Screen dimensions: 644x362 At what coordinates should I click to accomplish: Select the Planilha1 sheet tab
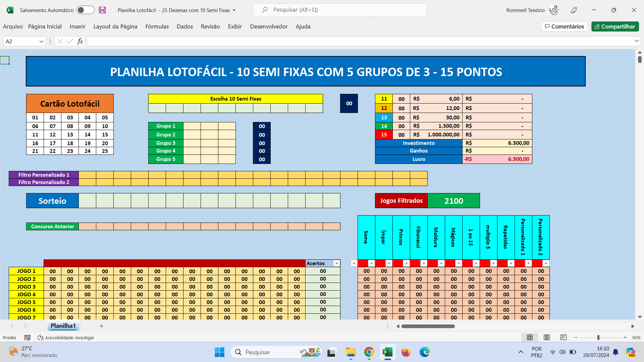point(63,326)
